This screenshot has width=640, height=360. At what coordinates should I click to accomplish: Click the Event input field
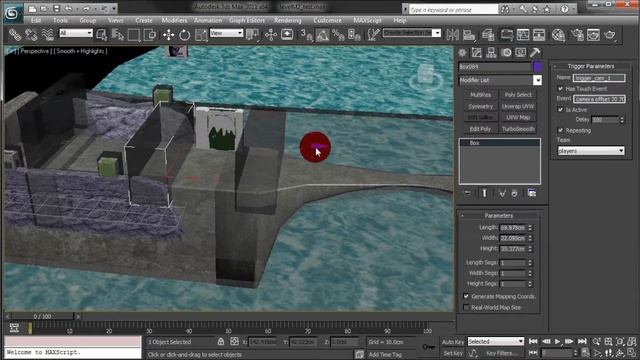pos(599,99)
